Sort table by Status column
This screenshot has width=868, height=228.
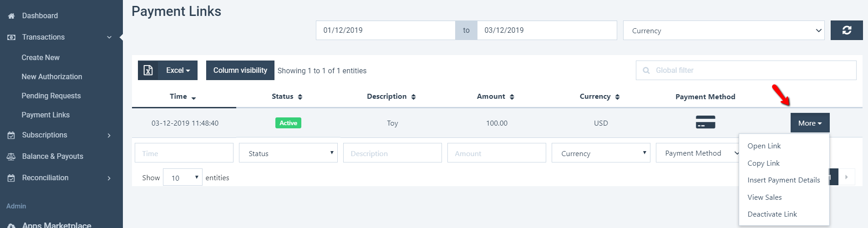point(288,96)
